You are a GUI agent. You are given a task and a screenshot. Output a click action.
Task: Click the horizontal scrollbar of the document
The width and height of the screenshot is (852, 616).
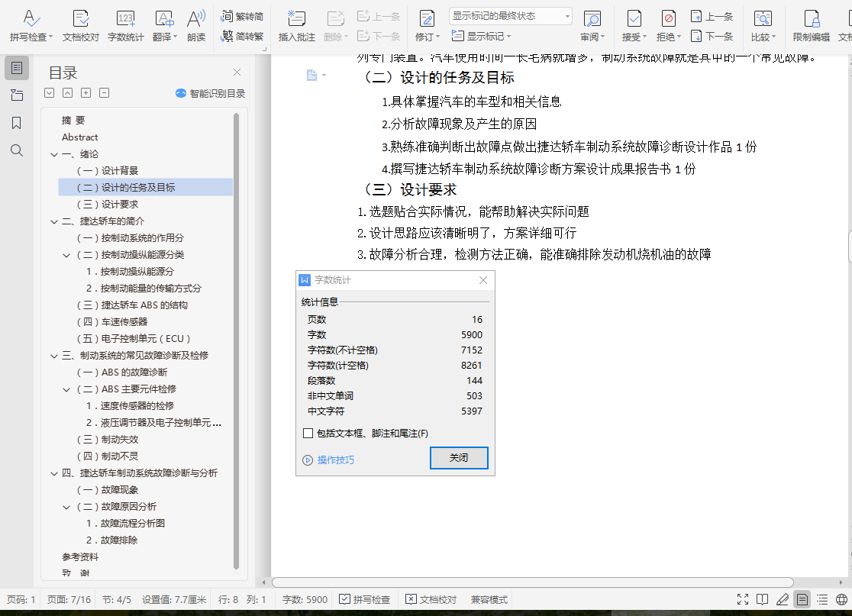533,582
